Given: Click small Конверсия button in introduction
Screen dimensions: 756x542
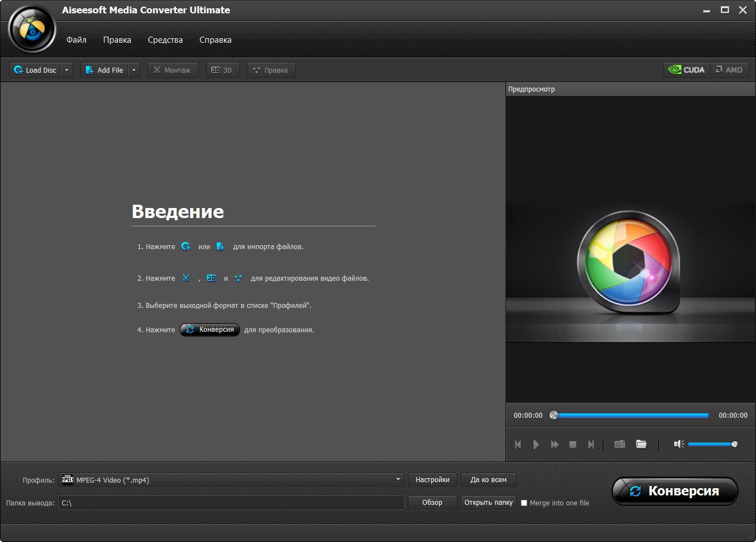Looking at the screenshot, I should [210, 330].
